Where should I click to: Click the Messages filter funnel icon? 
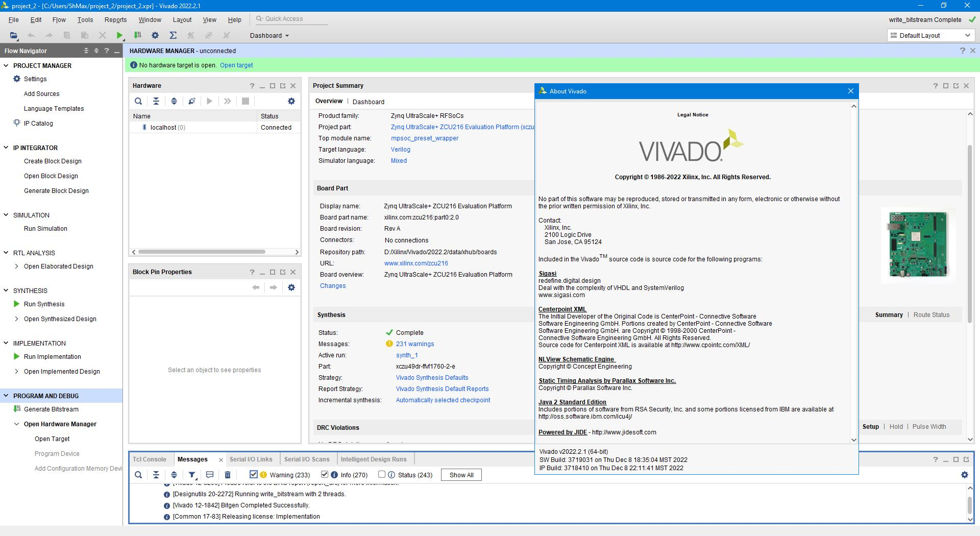pos(192,475)
